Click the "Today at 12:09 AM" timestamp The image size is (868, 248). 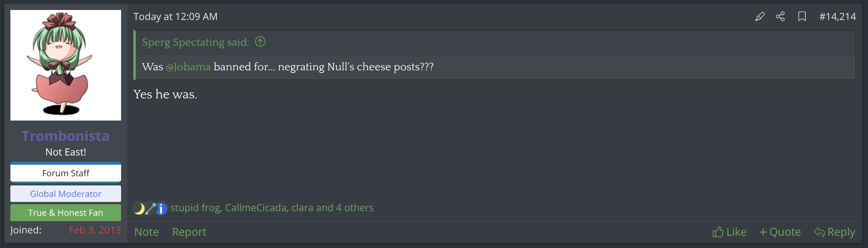point(175,17)
